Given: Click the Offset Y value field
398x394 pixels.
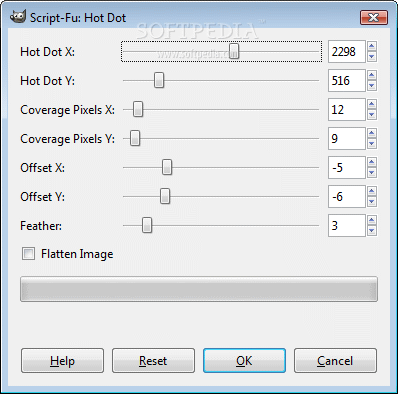Looking at the screenshot, I should click(347, 197).
